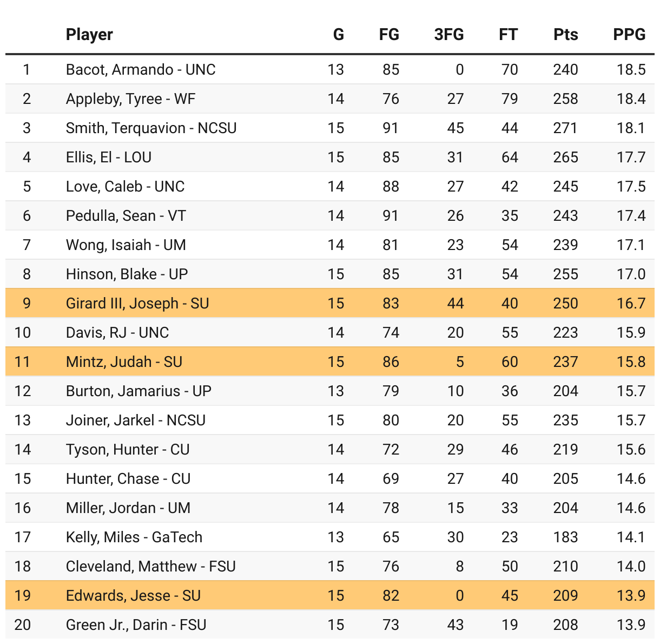Click highlighted Mintz, Judah - SU row

click(x=124, y=362)
